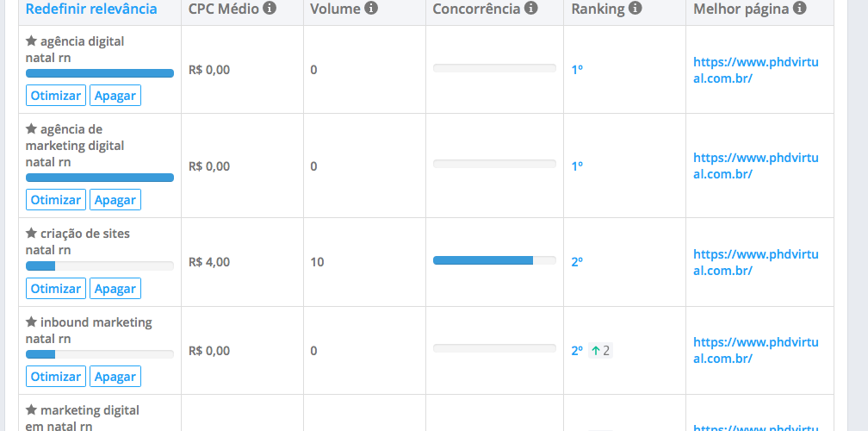Click the relevance bar of criação de sites
The width and height of the screenshot is (868, 431).
pos(100,265)
